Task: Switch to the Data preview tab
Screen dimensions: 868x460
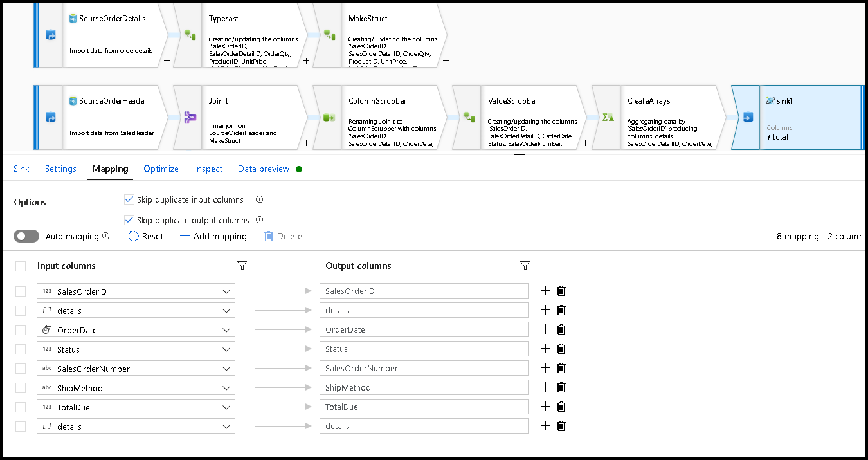Action: pyautogui.click(x=264, y=169)
